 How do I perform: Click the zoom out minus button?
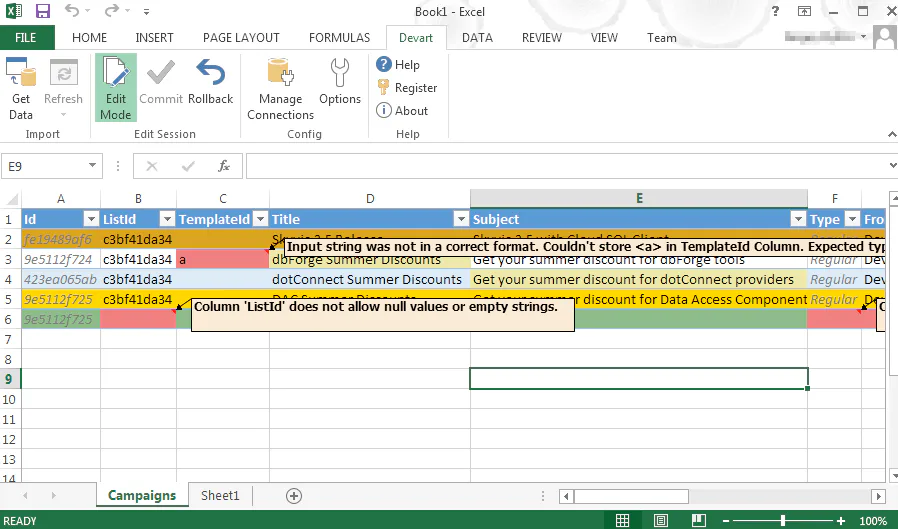click(726, 521)
